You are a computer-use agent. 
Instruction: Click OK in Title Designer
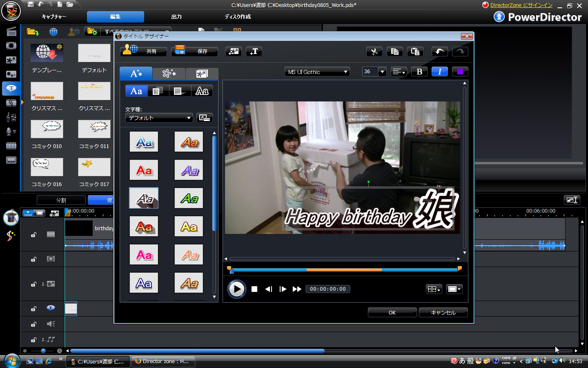(x=392, y=312)
